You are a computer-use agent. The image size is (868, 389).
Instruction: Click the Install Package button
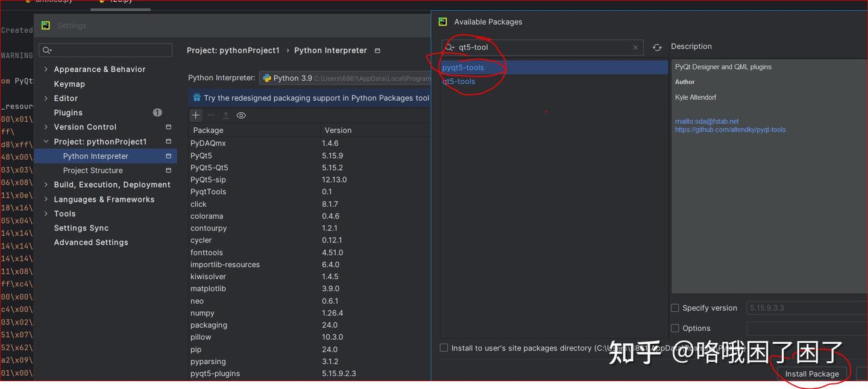pyautogui.click(x=812, y=373)
